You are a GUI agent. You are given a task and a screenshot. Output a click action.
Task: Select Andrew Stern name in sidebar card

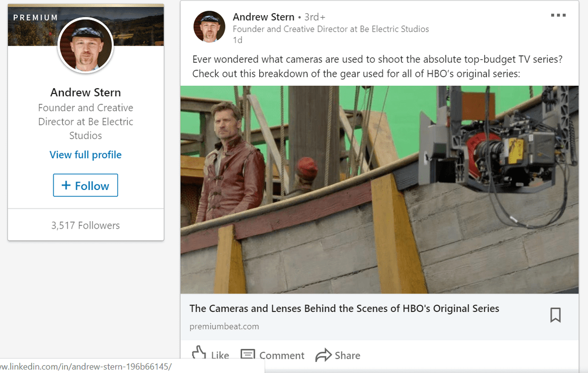(86, 92)
